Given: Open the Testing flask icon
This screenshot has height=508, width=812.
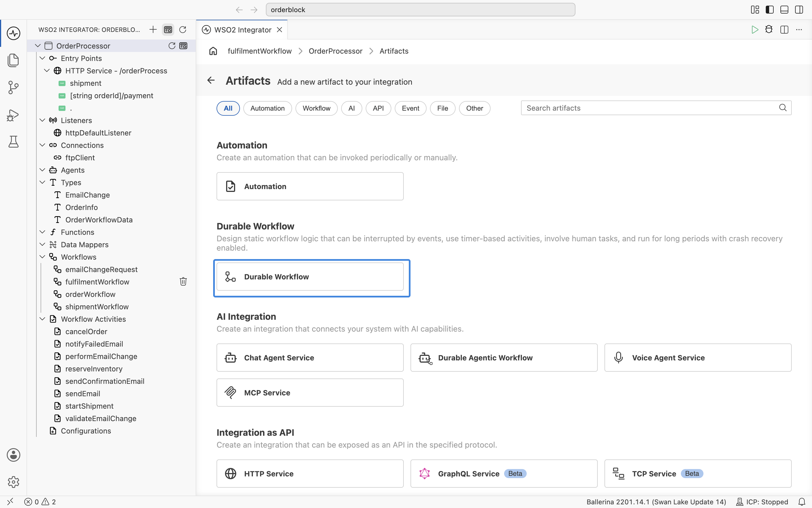Looking at the screenshot, I should click(14, 142).
